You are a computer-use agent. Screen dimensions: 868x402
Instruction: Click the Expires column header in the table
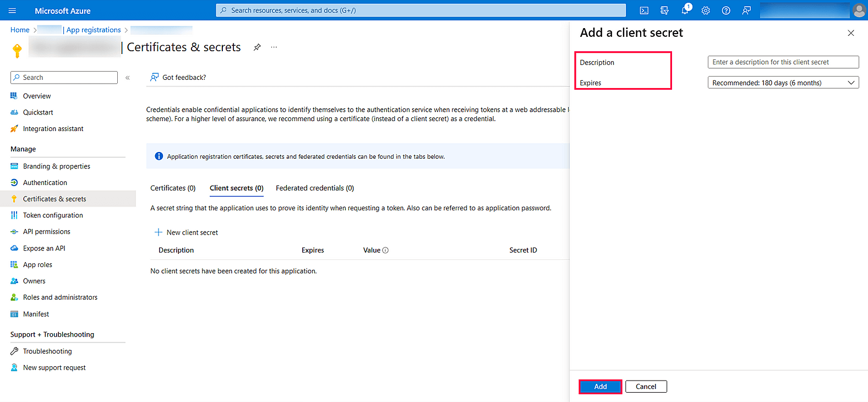pyautogui.click(x=313, y=250)
